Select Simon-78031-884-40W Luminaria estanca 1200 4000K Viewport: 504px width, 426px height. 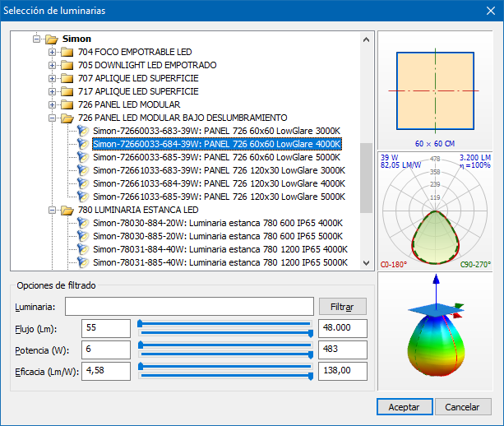pos(220,249)
